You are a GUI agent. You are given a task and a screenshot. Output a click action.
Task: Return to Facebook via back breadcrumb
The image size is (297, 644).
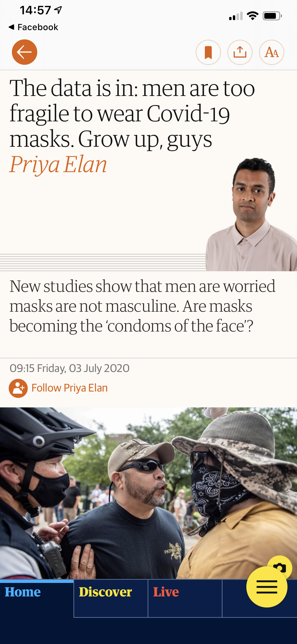(33, 27)
